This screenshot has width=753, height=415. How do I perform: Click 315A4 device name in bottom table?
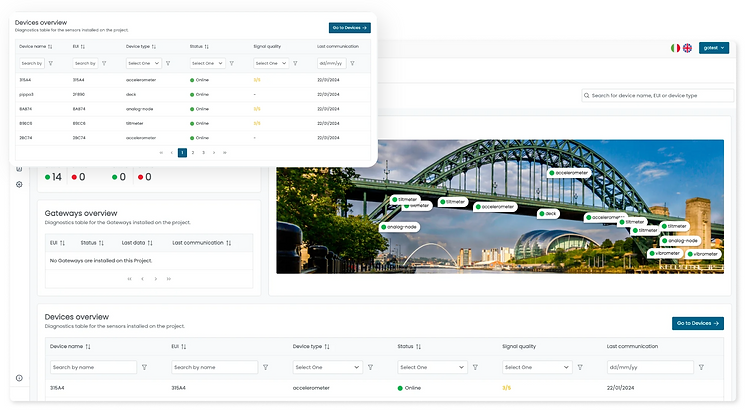pyautogui.click(x=57, y=388)
